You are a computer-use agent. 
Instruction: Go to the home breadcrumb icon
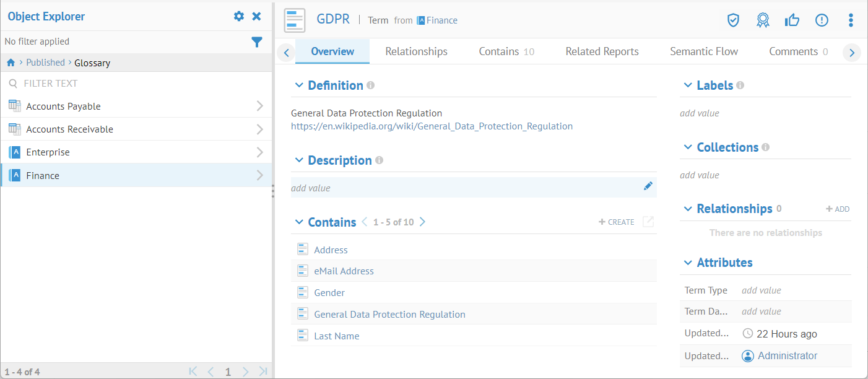[11, 63]
